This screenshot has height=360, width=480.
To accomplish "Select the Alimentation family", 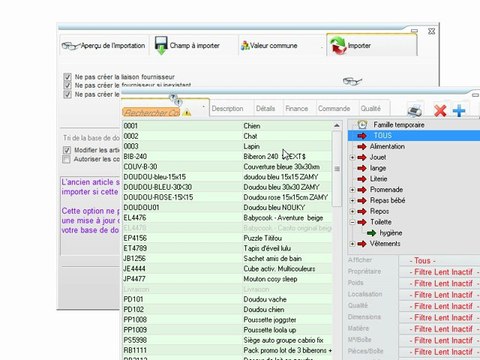I will point(387,146).
